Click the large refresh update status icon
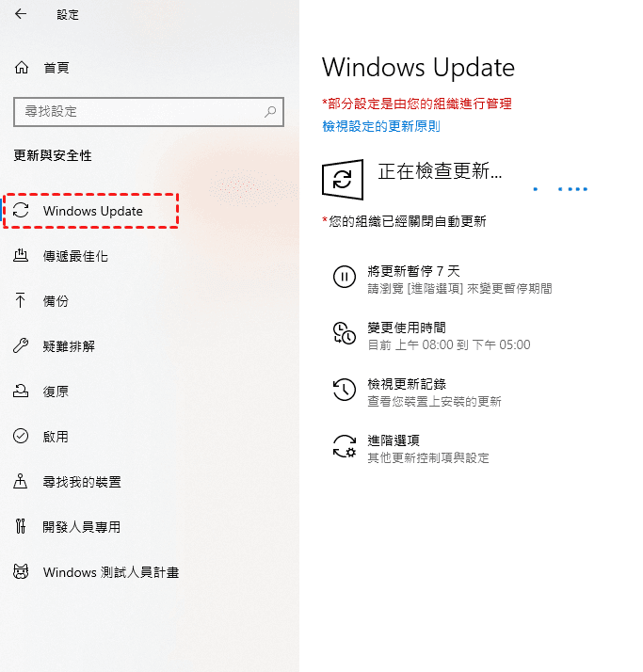643x672 pixels. 343,179
